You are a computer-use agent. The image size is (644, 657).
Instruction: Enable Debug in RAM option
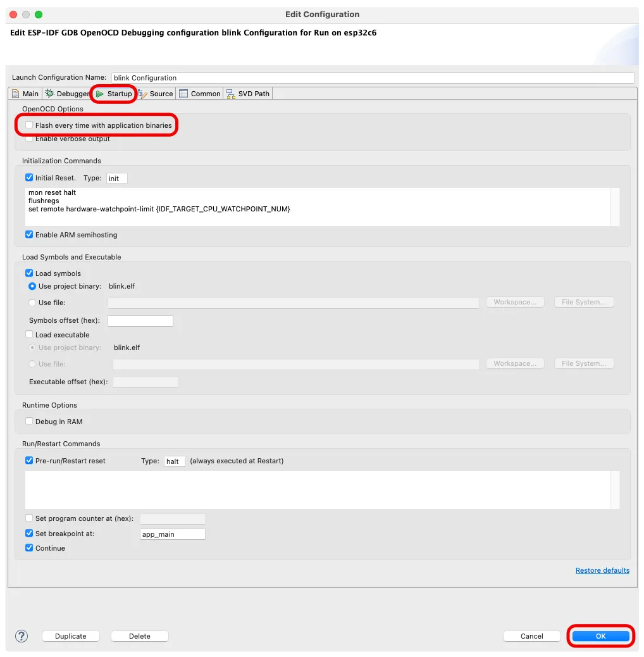[x=29, y=422]
